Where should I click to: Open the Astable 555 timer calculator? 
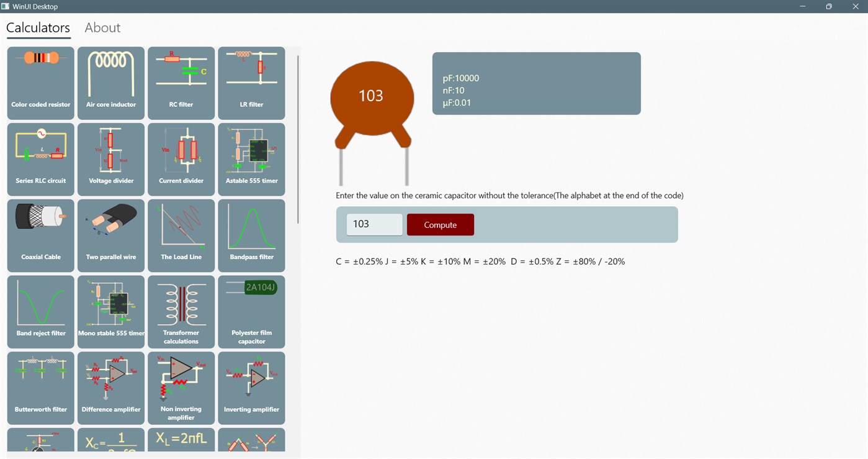click(x=251, y=159)
